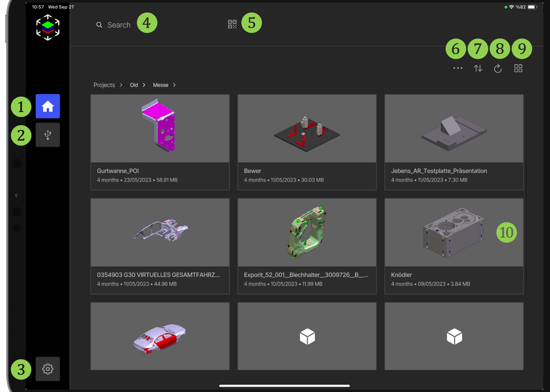Open the three-dot more options menu
This screenshot has width=550, height=392.
tap(458, 68)
